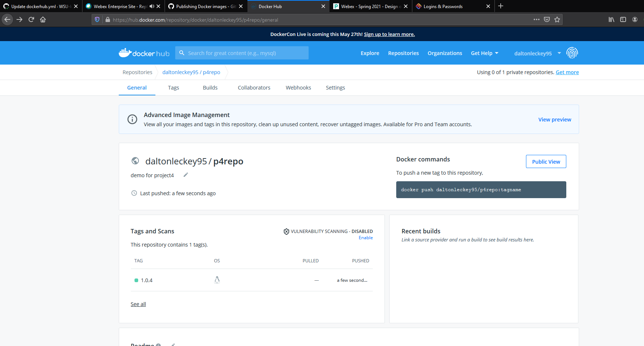Open a new browser tab
644x346 pixels.
(501, 6)
